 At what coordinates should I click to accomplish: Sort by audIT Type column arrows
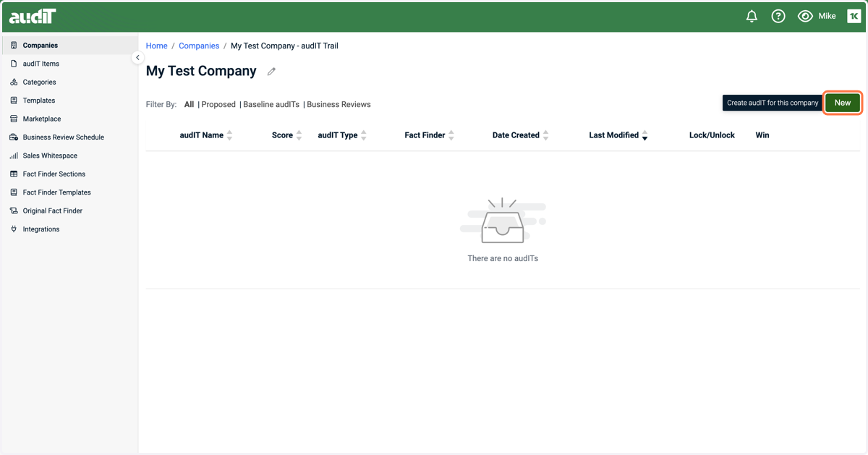pos(364,135)
